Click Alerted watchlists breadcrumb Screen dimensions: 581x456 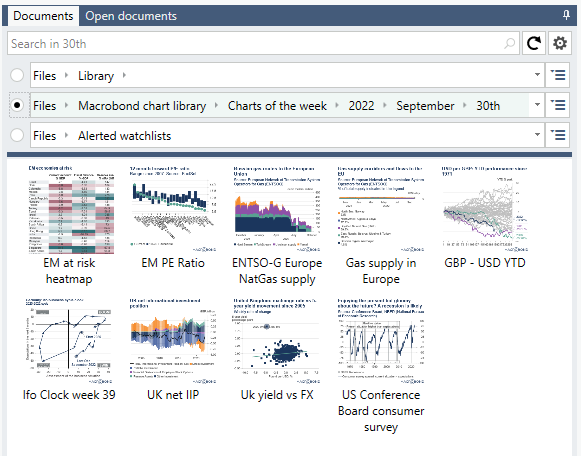[x=124, y=136]
